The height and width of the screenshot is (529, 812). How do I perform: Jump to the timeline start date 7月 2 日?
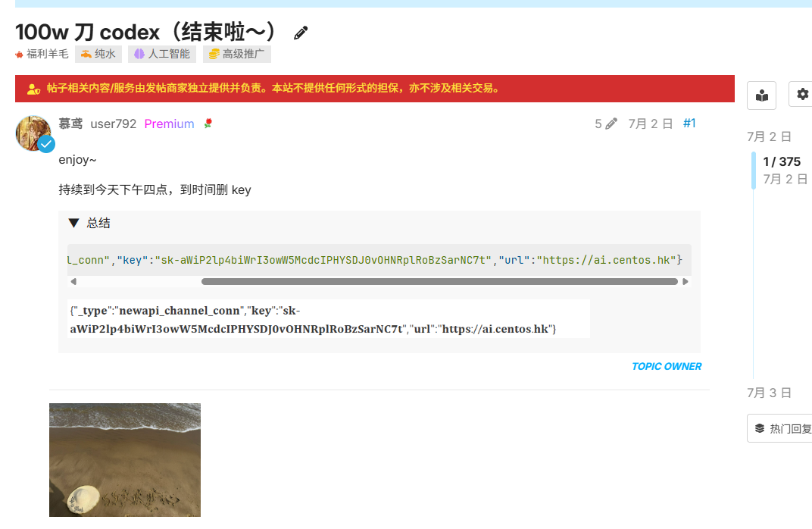769,136
